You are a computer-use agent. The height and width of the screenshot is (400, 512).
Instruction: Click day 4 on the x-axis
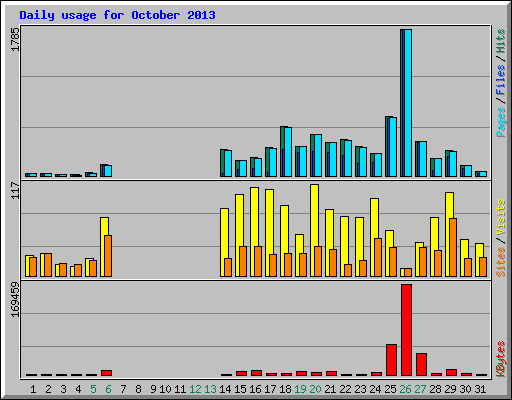(78, 389)
